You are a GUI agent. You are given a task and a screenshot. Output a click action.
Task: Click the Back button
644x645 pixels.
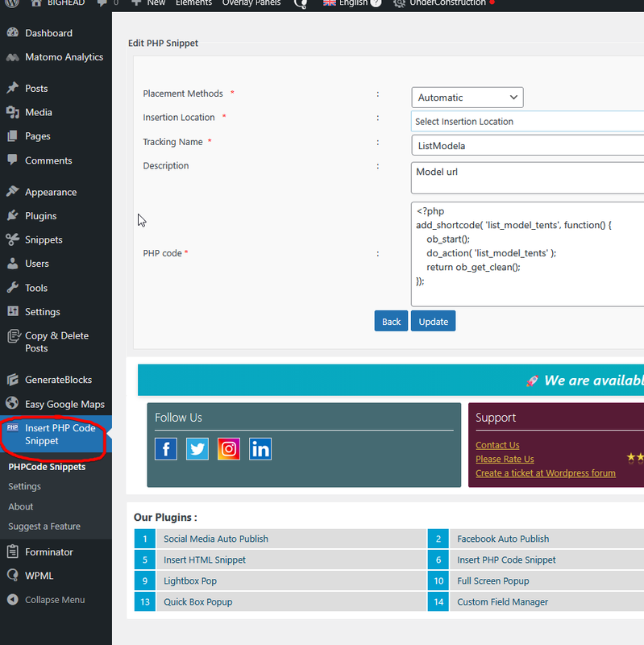[391, 321]
